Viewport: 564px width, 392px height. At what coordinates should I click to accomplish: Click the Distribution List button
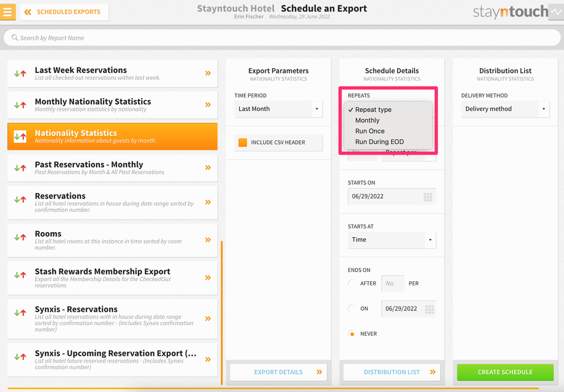[x=392, y=372]
